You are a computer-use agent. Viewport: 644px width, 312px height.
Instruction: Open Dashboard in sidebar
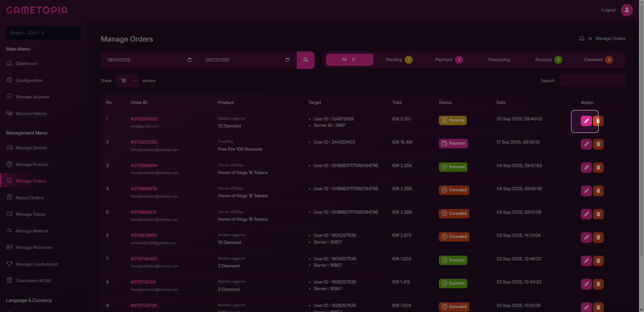pyautogui.click(x=27, y=63)
